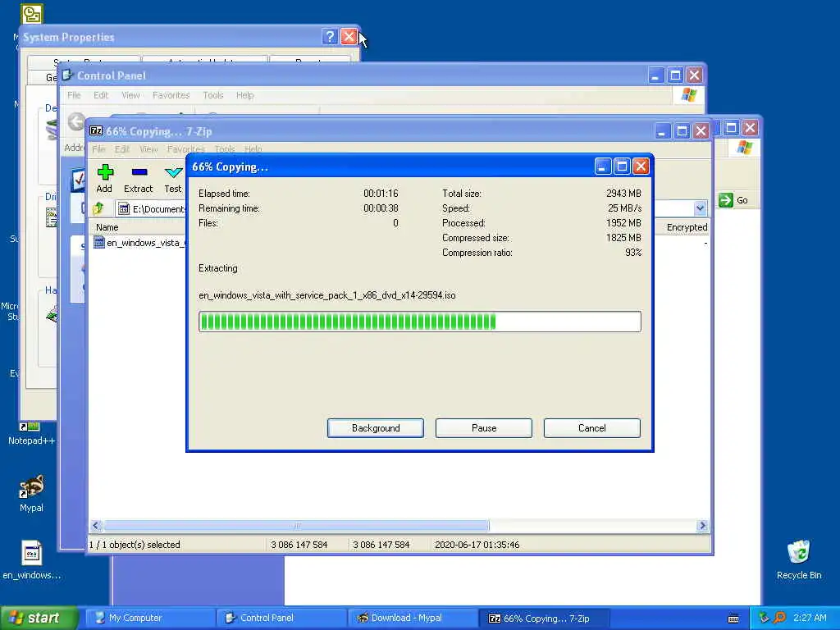
Task: Cancel the extraction in progress
Action: (592, 428)
